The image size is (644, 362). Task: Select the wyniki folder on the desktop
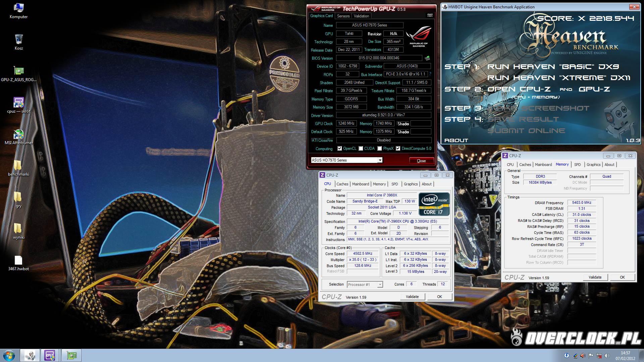point(19,231)
